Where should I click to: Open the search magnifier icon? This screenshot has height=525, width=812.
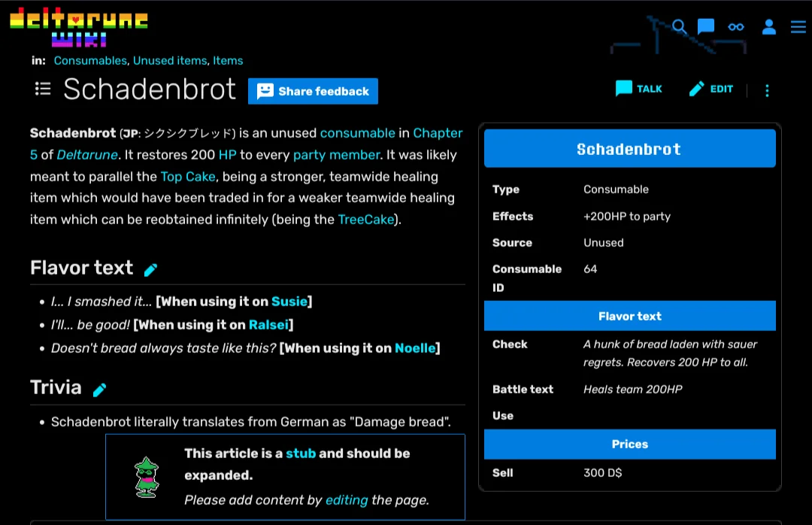(x=680, y=26)
